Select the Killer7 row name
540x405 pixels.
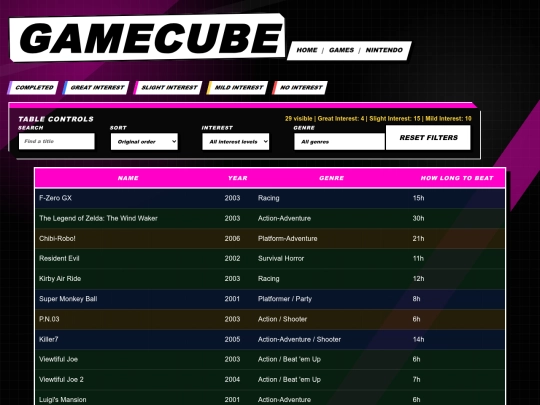49,339
